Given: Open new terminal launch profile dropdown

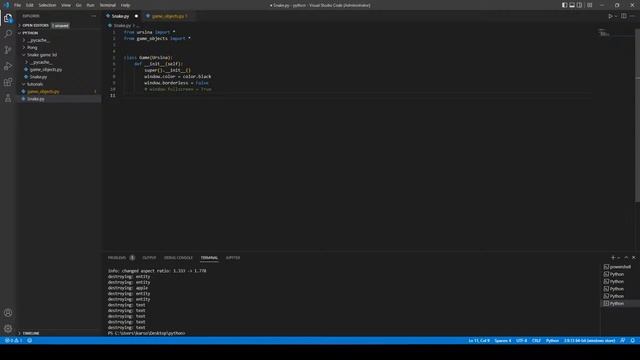Looking at the screenshot, I should pyautogui.click(x=619, y=258).
